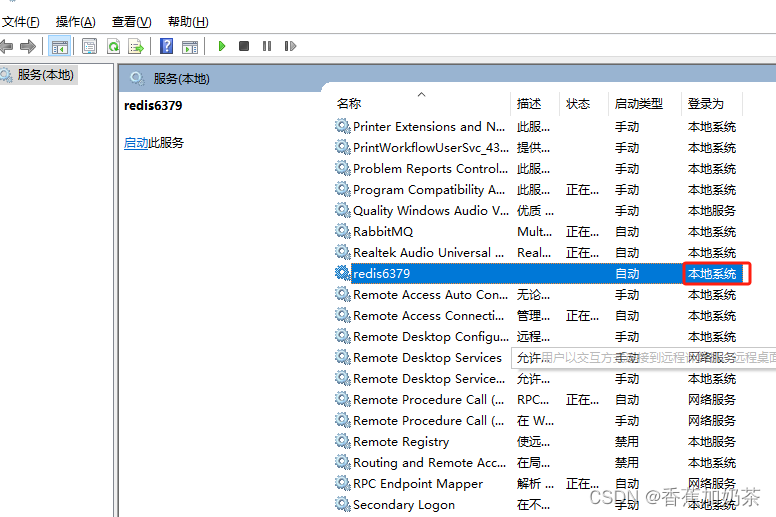Toggle the show/hide action pane icon
Image resolution: width=776 pixels, height=517 pixels.
pos(190,47)
